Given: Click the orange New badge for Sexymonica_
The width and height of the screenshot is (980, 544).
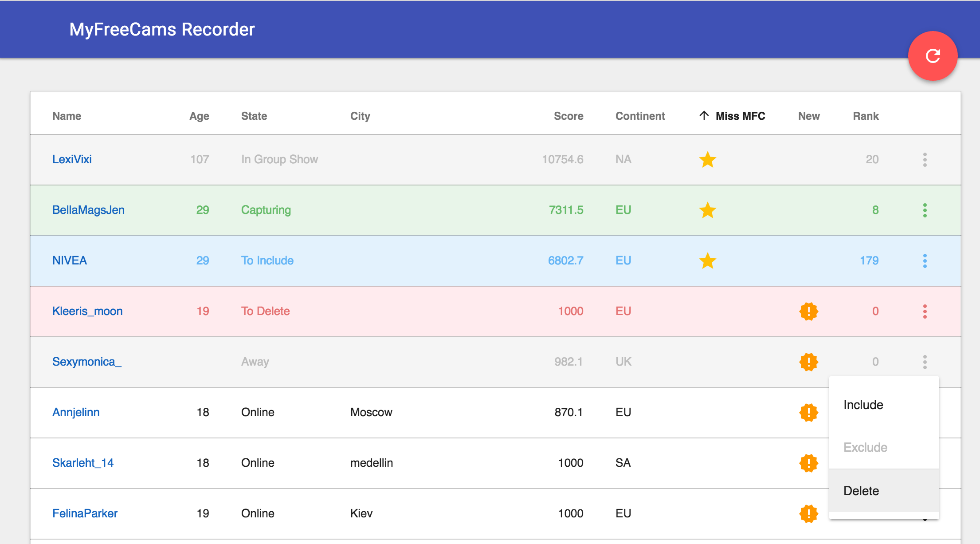Looking at the screenshot, I should [808, 362].
